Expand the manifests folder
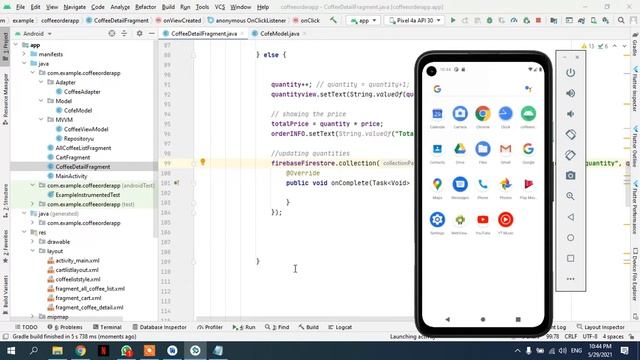 point(24,54)
